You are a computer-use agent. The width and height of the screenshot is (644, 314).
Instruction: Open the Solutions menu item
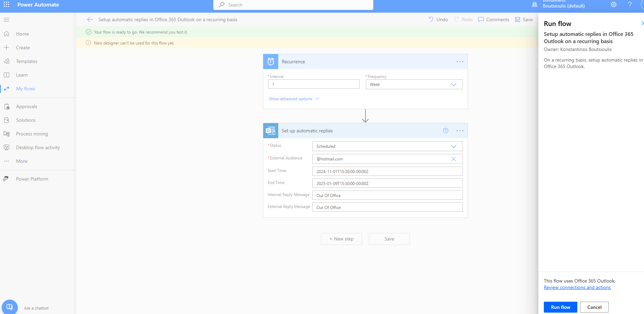[26, 120]
